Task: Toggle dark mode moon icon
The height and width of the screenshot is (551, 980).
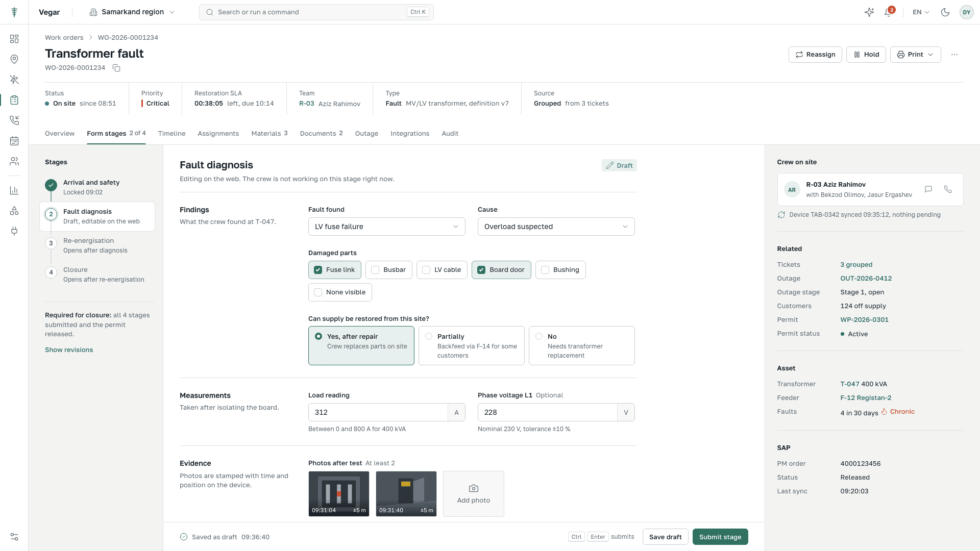Action: (945, 12)
